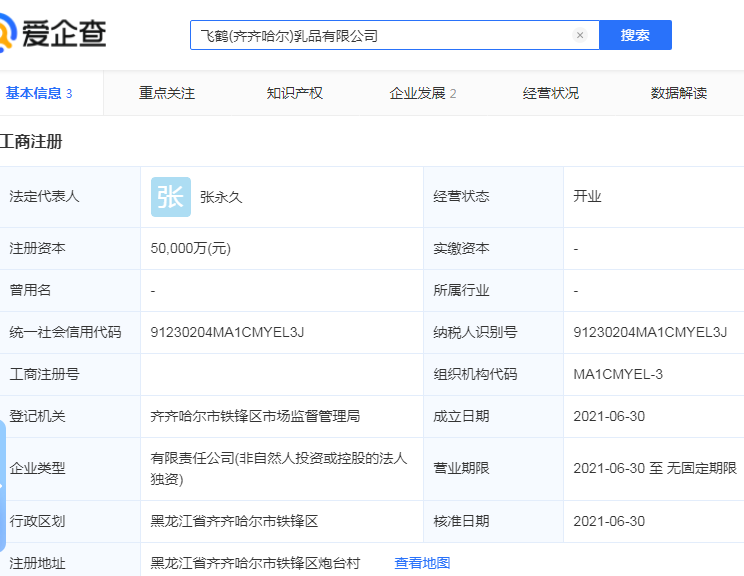Switch to the 知识产权 tab

295,93
